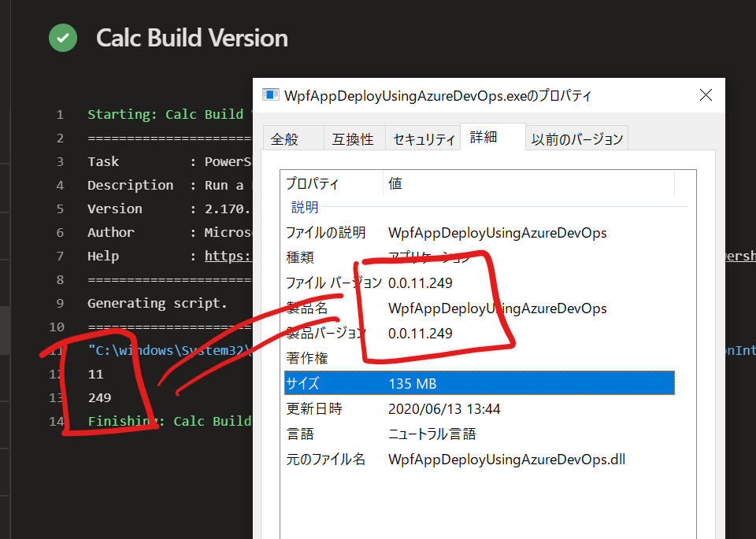Click log output line showing 11
This screenshot has width=756, height=539.
(95, 375)
